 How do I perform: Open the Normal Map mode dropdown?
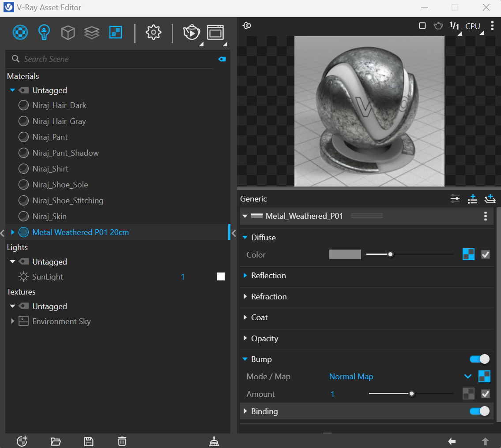[467, 377]
